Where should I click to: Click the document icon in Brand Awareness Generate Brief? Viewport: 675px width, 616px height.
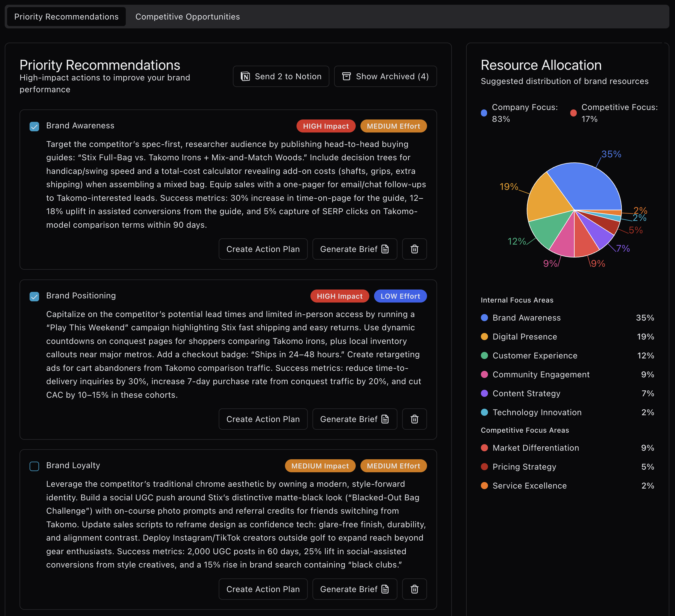click(385, 249)
